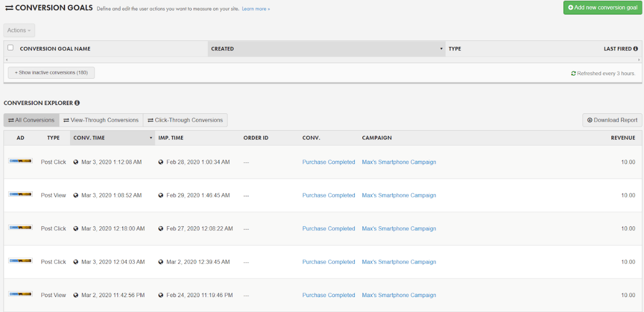Image resolution: width=644 pixels, height=312 pixels.
Task: Click globe icon beside Mar 2, 2020 11:42:56 PM
Action: [76, 295]
